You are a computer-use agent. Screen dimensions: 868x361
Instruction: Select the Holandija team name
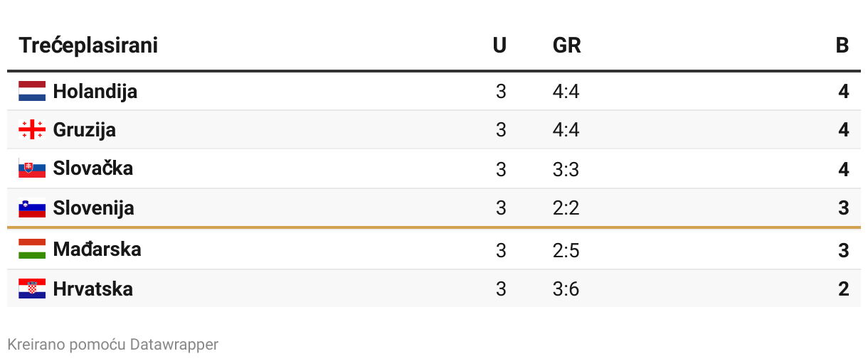(95, 91)
